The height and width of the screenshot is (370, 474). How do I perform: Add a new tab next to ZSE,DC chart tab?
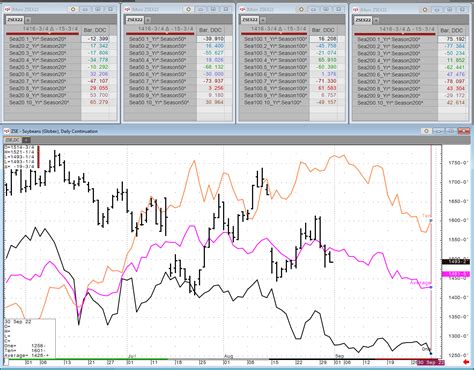[26, 140]
